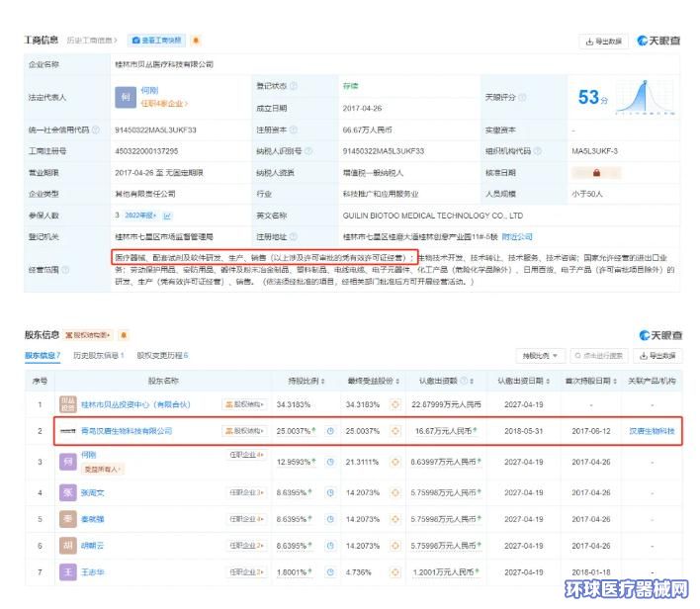Click the help icon beside 注册地址
700x609 pixels.
[294, 236]
